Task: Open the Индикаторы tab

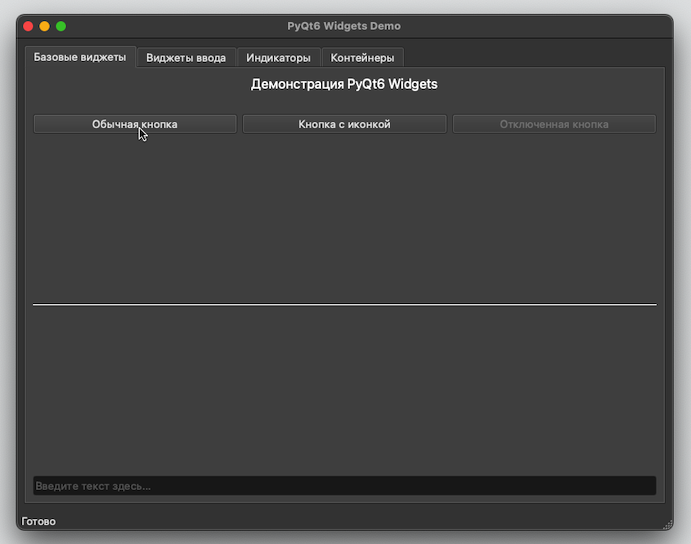Action: 278,58
